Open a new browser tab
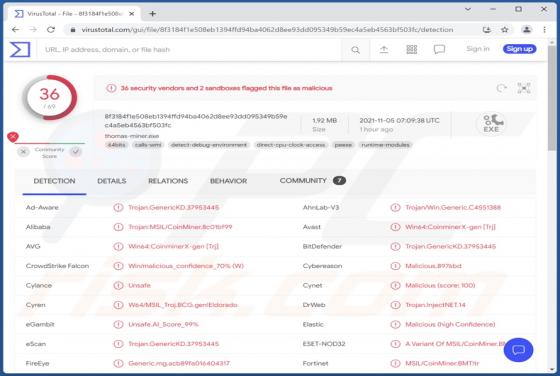The height and width of the screenshot is (376, 560). coord(152,14)
